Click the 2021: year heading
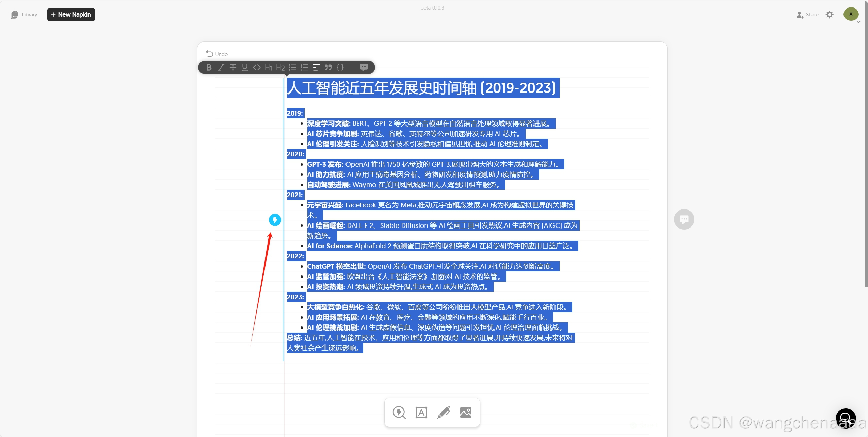 [x=295, y=195]
